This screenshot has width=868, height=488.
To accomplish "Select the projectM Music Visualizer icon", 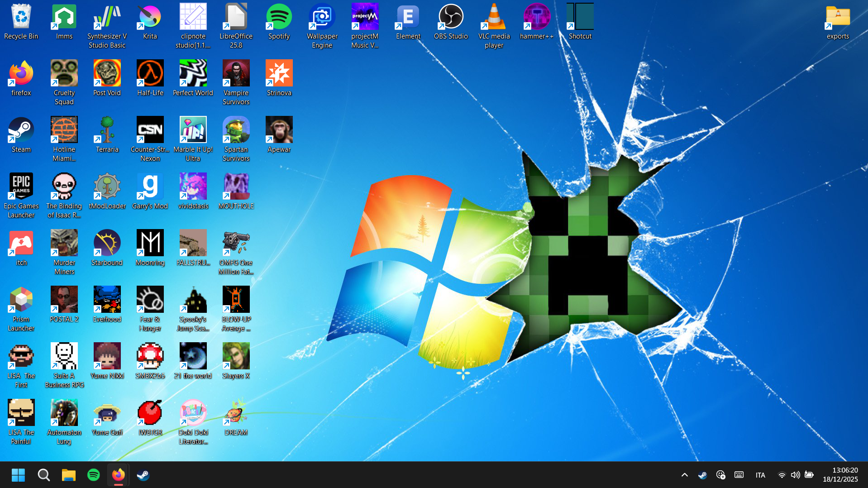I will 365,26.
